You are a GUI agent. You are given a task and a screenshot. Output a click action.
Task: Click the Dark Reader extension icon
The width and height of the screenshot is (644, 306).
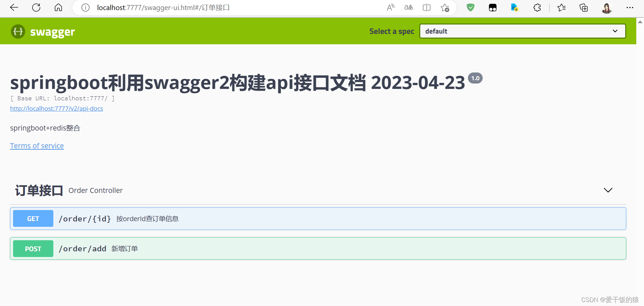(x=492, y=7)
